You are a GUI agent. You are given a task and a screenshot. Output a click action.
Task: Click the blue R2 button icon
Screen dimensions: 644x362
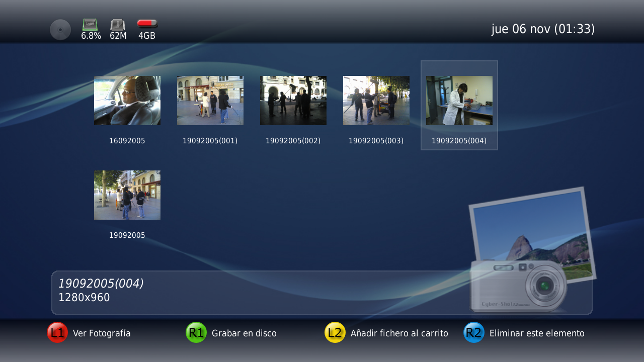(x=474, y=332)
